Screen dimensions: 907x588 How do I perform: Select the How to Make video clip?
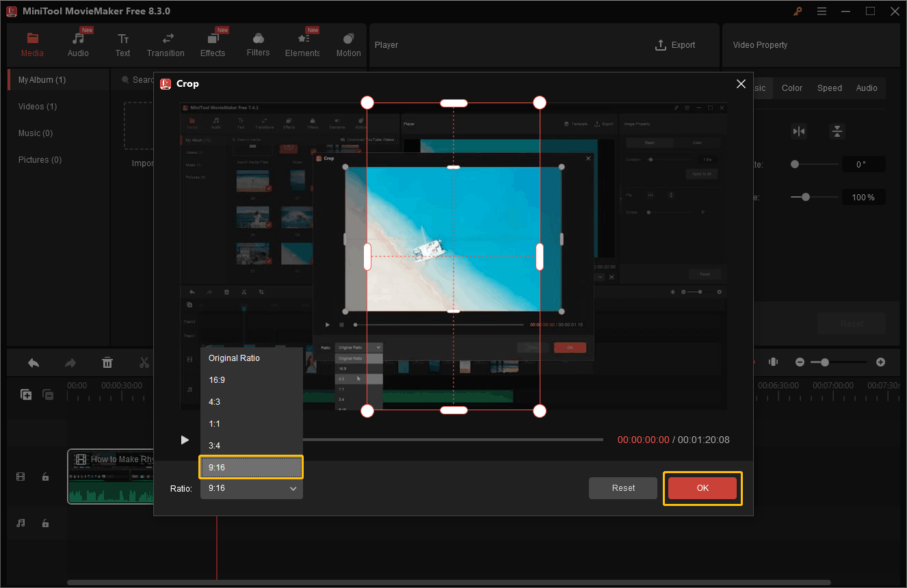(x=111, y=477)
